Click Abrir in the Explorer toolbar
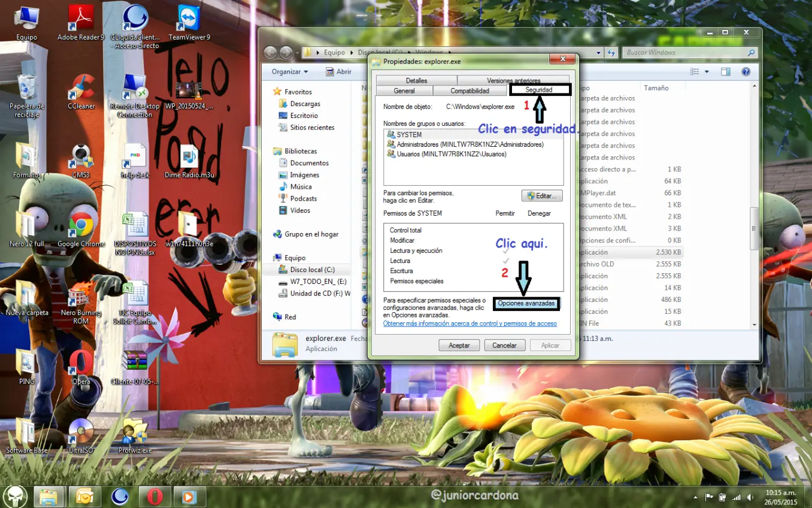Image resolution: width=812 pixels, height=508 pixels. coord(339,71)
